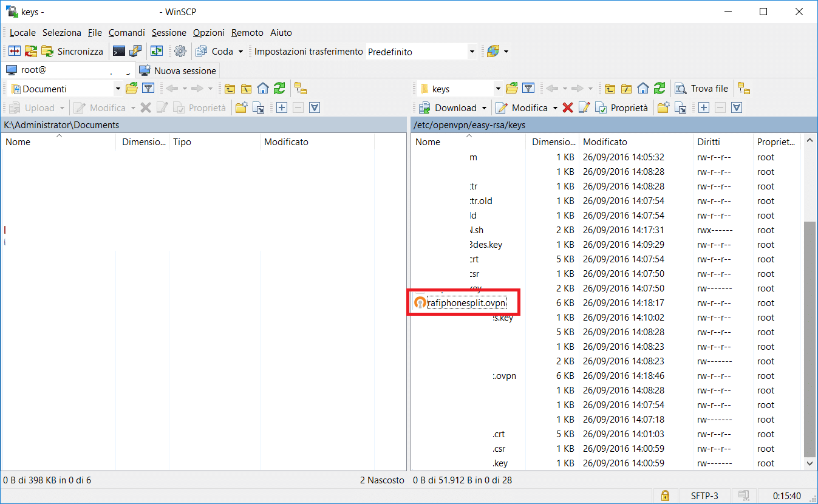Refresh the remote keys directory

pos(660,89)
